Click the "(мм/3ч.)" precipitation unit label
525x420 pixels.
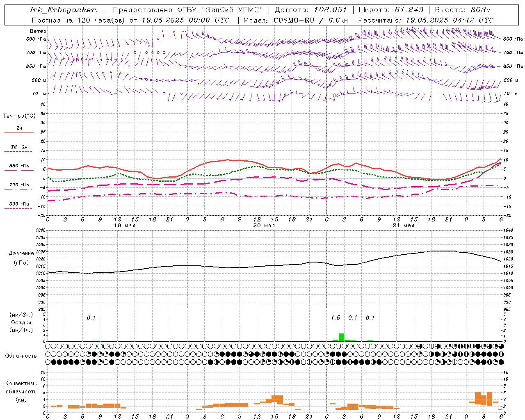coord(21,315)
